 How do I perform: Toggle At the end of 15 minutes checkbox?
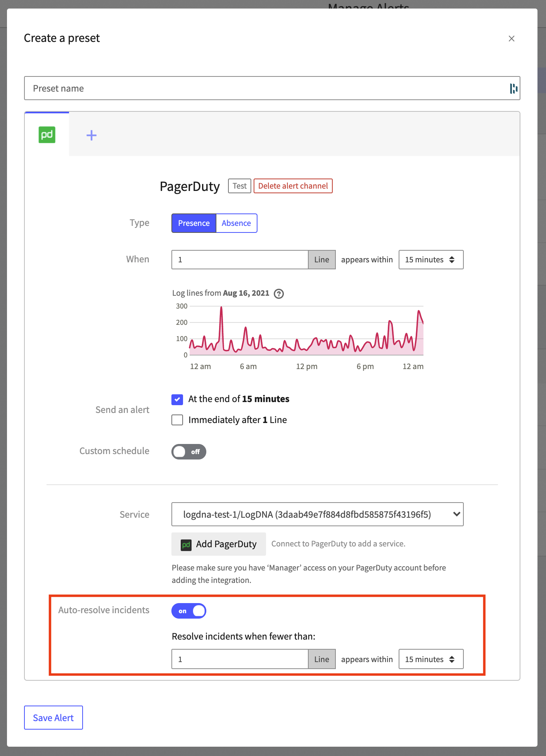tap(177, 399)
